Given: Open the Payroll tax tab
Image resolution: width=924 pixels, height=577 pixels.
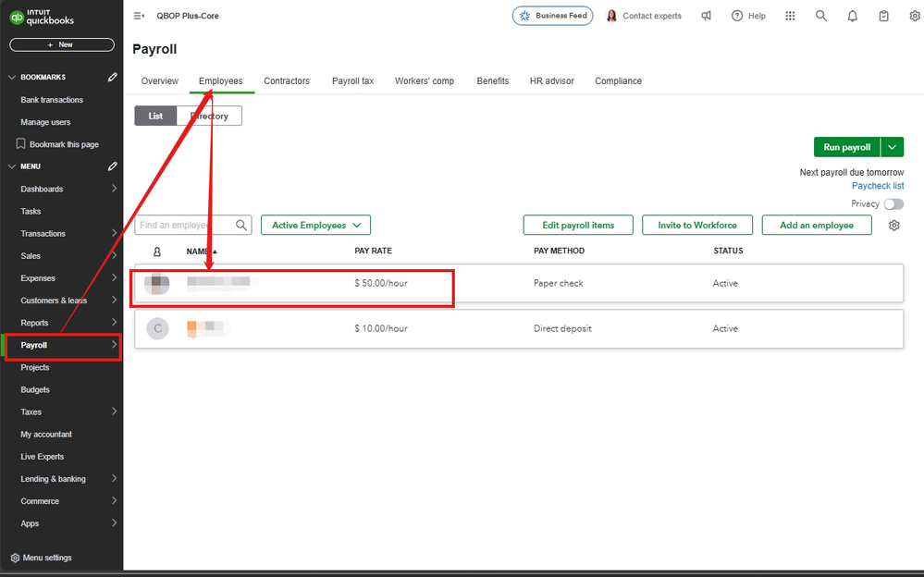Looking at the screenshot, I should pos(353,80).
